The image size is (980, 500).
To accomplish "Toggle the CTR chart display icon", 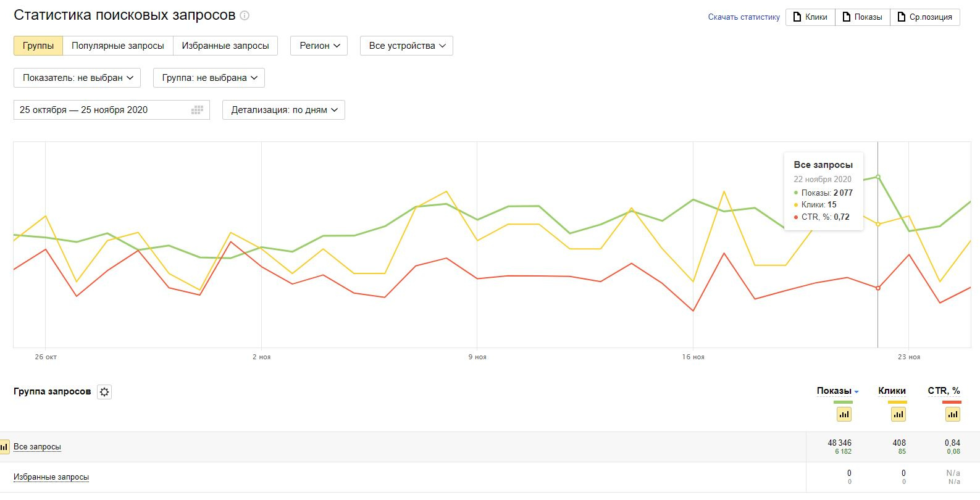I will 952,414.
